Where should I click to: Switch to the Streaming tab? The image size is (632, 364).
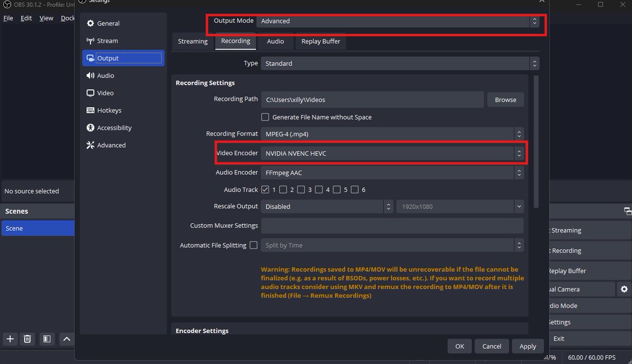click(x=192, y=41)
